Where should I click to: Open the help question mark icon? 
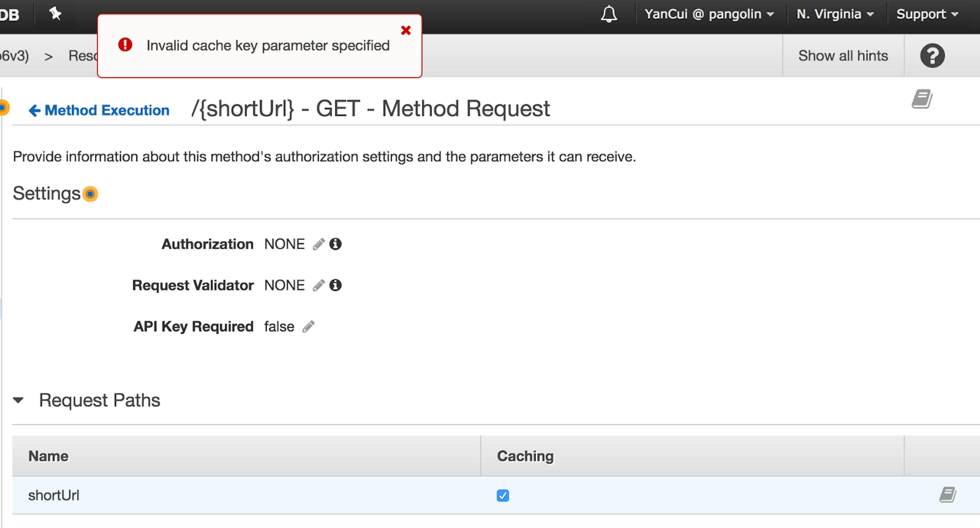(x=932, y=56)
